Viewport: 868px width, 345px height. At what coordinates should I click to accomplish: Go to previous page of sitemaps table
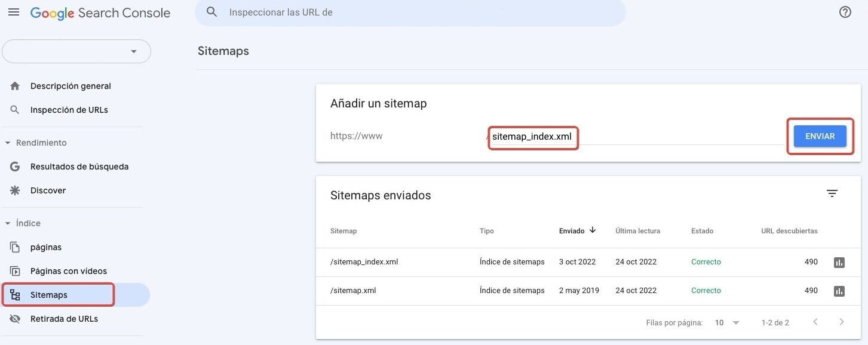(x=815, y=322)
